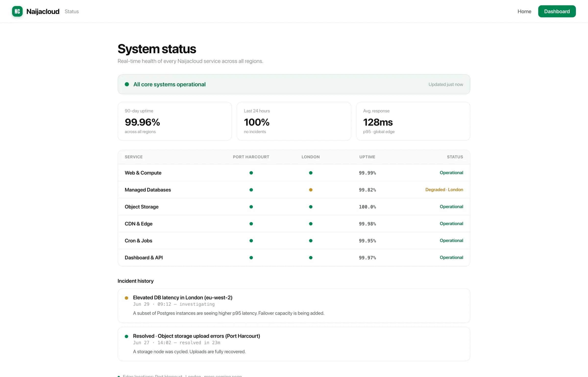588x377 pixels.
Task: Click Operational status for Object Storage
Action: point(451,207)
